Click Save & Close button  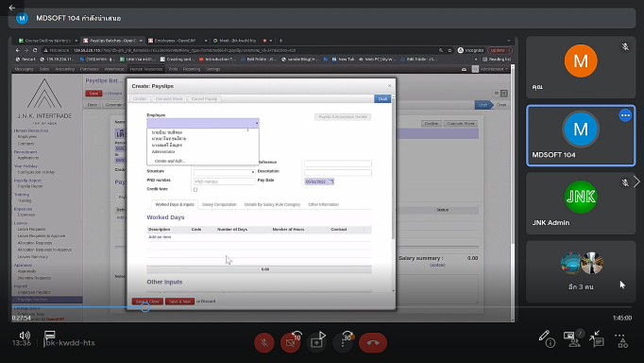[147, 302]
